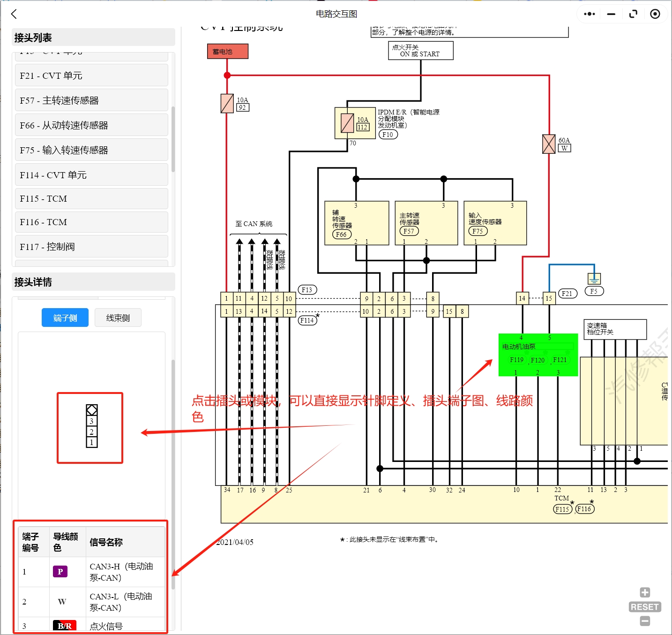Switch to 线束侧 harness side view
This screenshot has width=672, height=635.
pyautogui.click(x=118, y=318)
